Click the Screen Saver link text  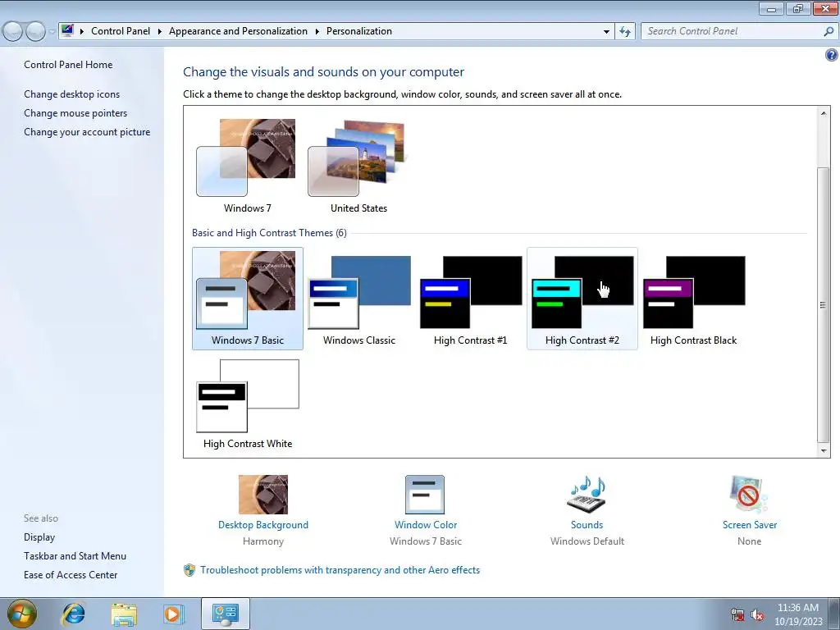tap(750, 525)
